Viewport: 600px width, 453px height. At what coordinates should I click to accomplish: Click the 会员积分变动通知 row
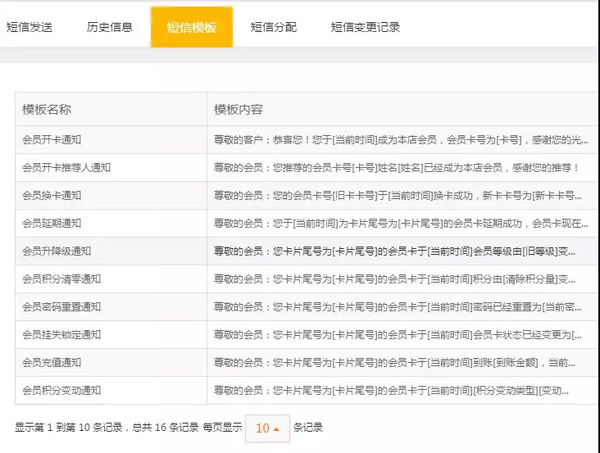66,390
